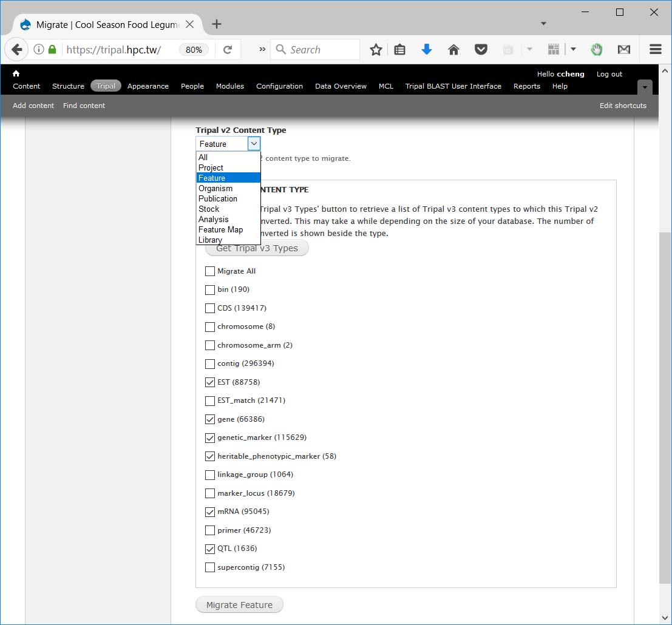Open the downloads arrow icon
The height and width of the screenshot is (625, 672).
427,50
